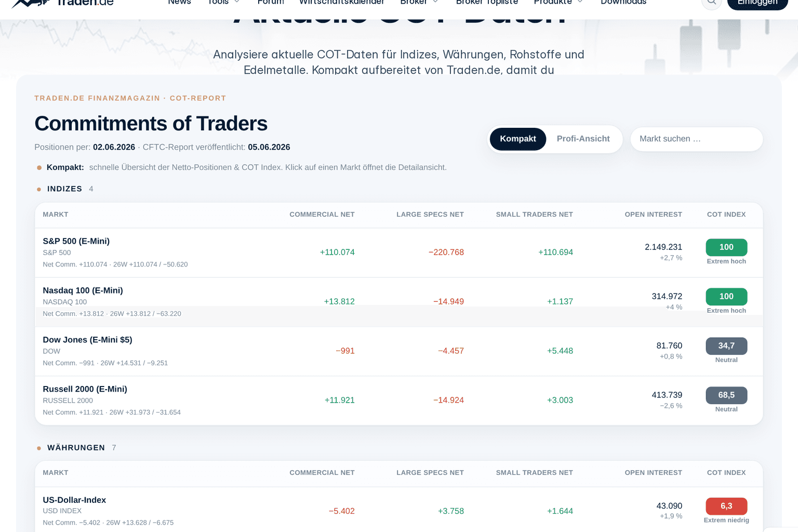Click Dow Jones COT Index badge 34,7
The image size is (798, 532).
click(x=726, y=346)
